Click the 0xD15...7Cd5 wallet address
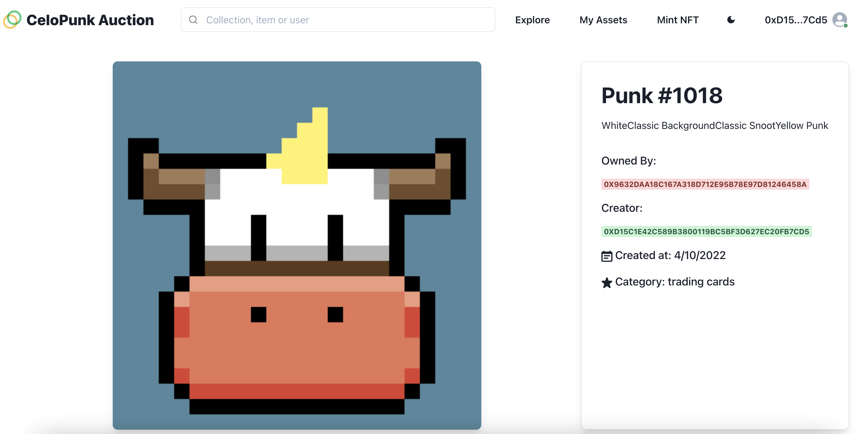Image resolution: width=868 pixels, height=434 pixels. pos(796,20)
